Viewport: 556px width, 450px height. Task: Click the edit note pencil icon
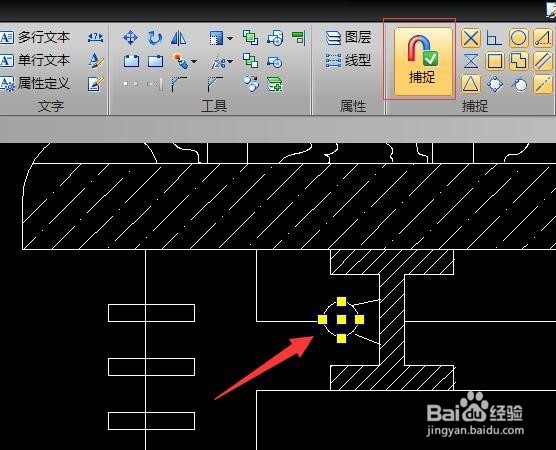[x=96, y=84]
